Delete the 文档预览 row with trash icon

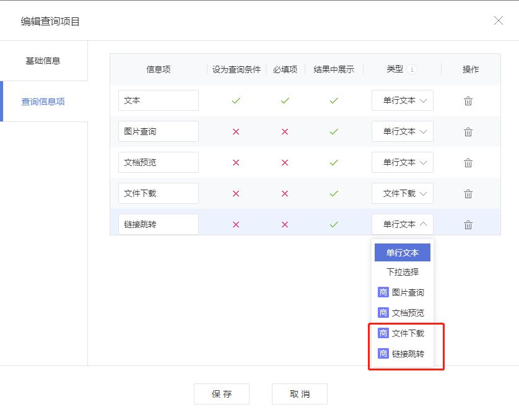[x=468, y=162]
